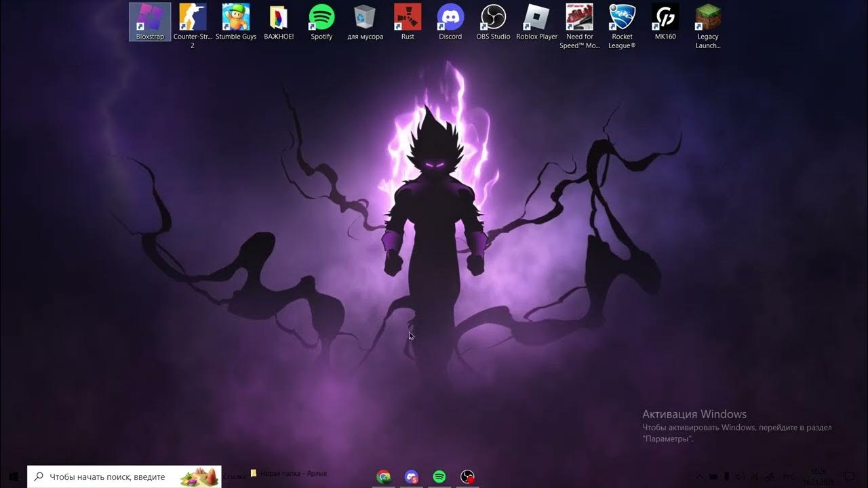Switch input language РУС indicator
The height and width of the screenshot is (488, 868).
[x=789, y=476]
